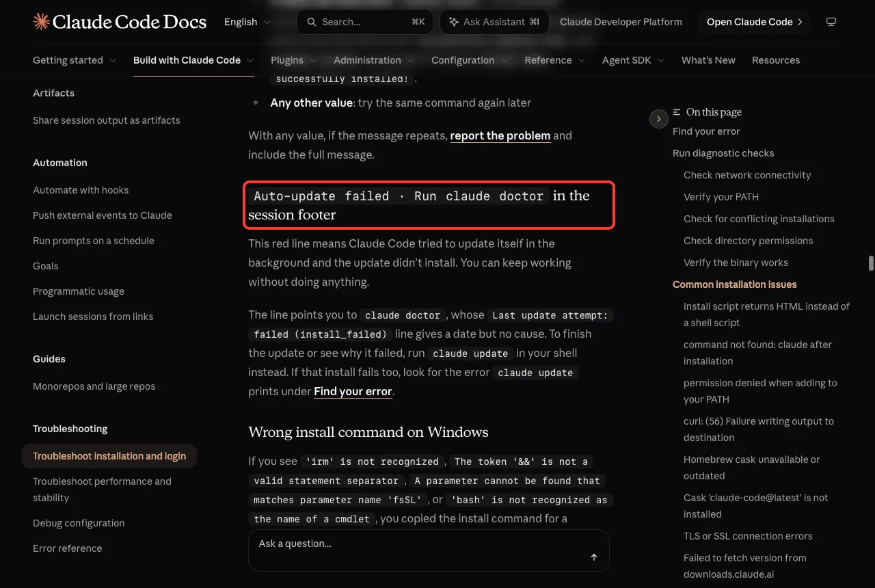The height and width of the screenshot is (588, 875).
Task: Expand the Administration menu
Action: [x=374, y=60]
